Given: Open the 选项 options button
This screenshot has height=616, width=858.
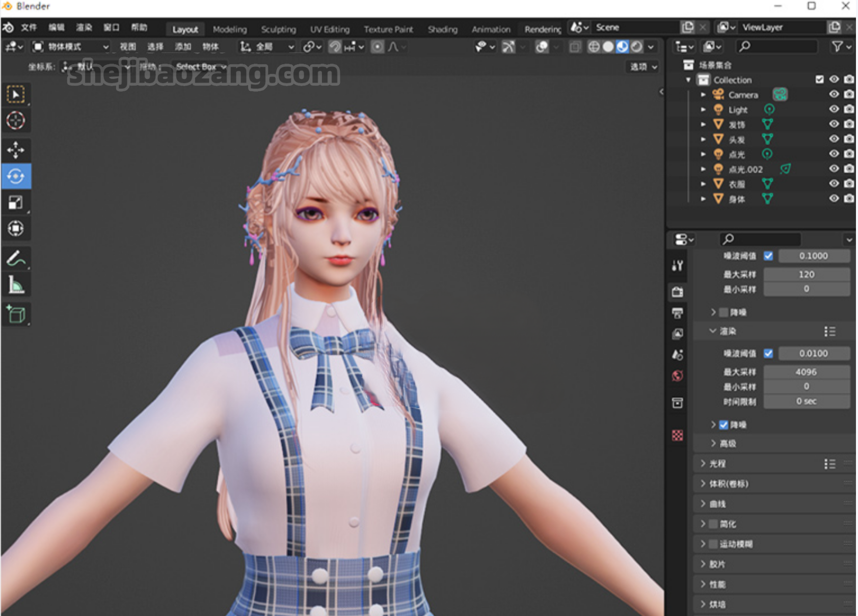Looking at the screenshot, I should point(643,67).
